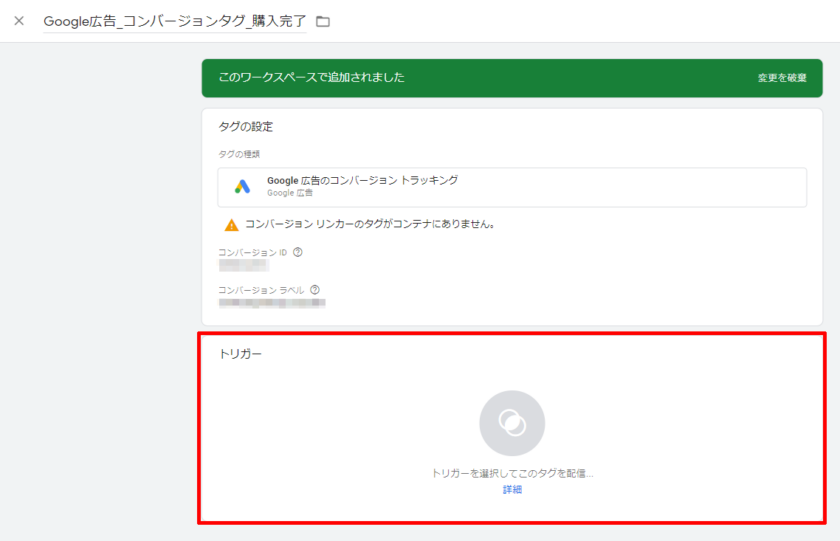This screenshot has height=541, width=840.
Task: Close the tag editor with X
Action: 19,21
